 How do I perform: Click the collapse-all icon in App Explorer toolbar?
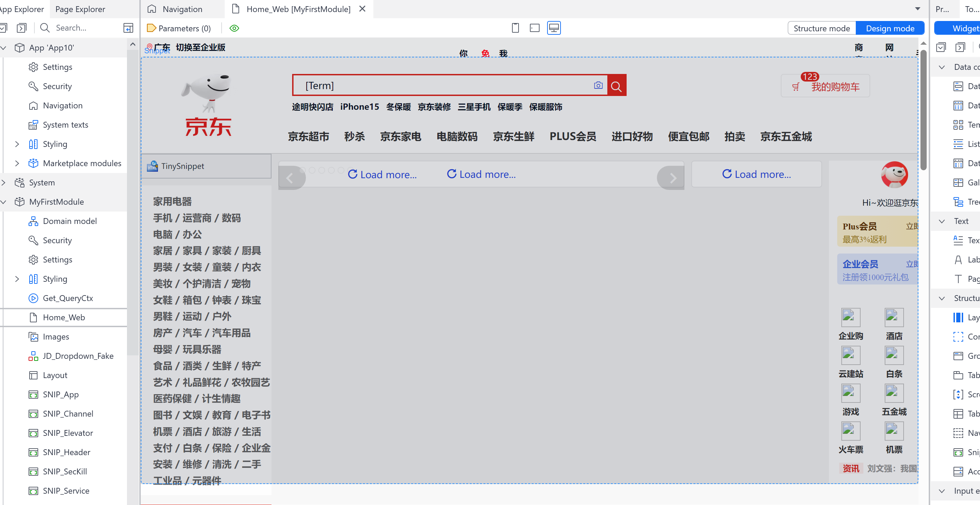click(3, 28)
